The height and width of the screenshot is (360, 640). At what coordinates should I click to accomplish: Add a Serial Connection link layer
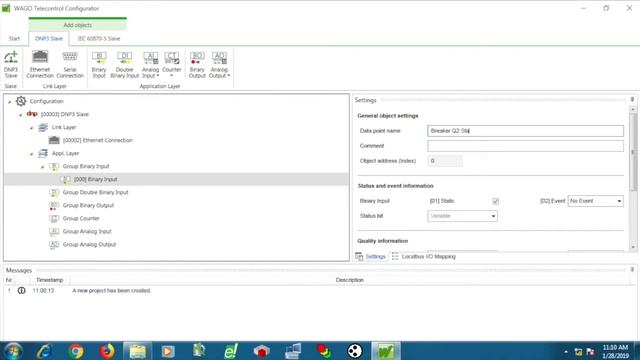tap(70, 64)
